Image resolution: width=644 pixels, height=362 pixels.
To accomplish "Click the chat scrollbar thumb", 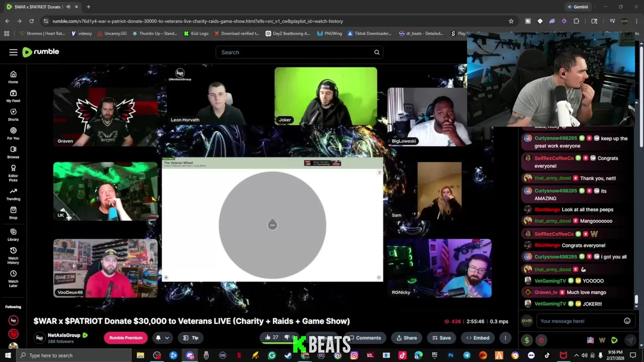I will [x=636, y=300].
